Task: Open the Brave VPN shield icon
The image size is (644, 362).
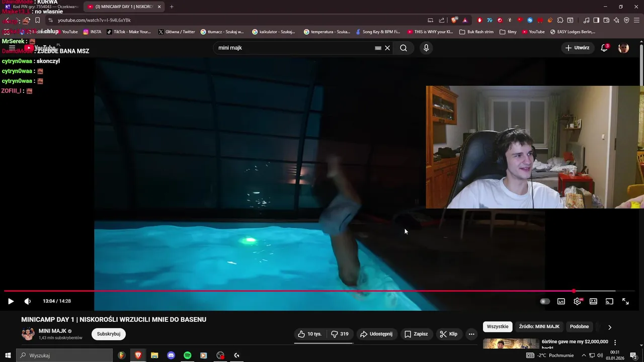Action: [626, 20]
